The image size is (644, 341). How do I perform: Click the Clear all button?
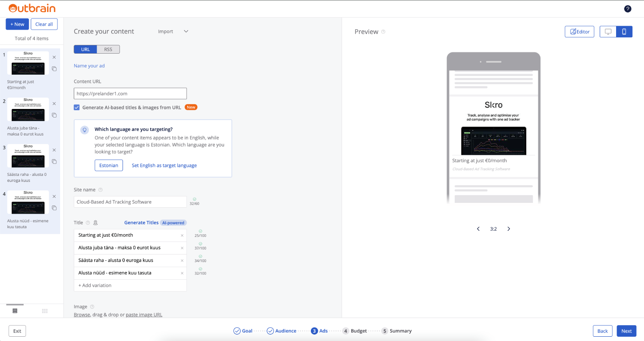(x=44, y=24)
